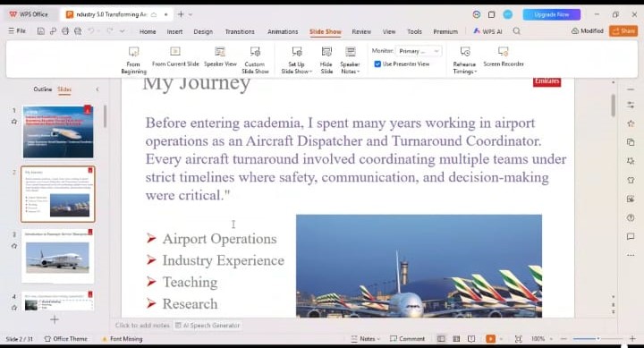Screen dimensions: 644x348
Task: Open the Animations tab
Action: pyautogui.click(x=283, y=31)
